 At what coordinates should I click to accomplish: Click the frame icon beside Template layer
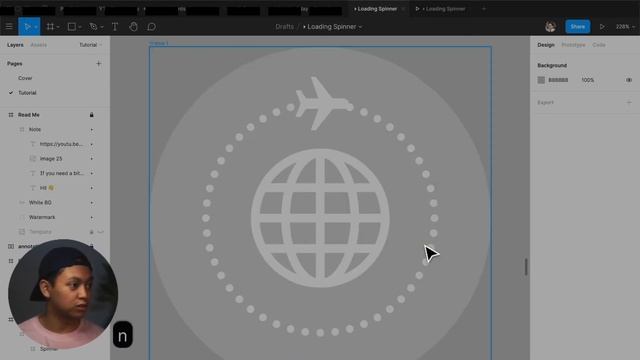pyautogui.click(x=22, y=232)
